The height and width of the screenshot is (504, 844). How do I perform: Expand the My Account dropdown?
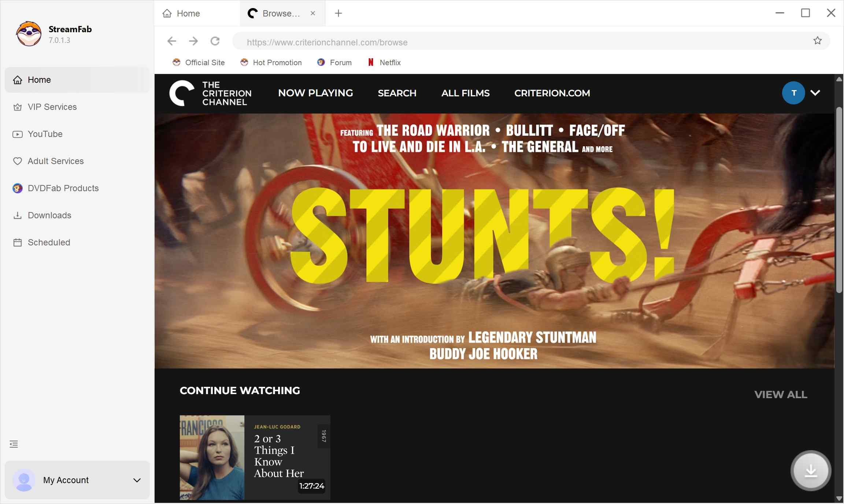(137, 480)
